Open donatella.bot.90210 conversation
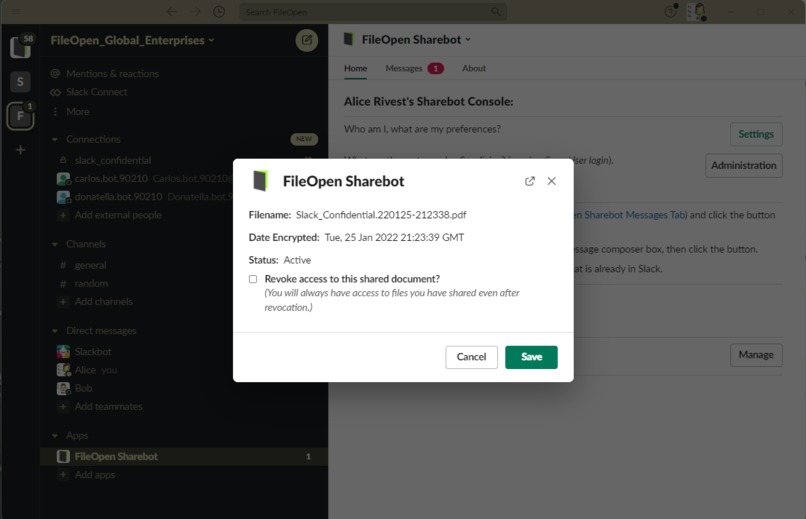Image resolution: width=806 pixels, height=519 pixels. tap(118, 197)
